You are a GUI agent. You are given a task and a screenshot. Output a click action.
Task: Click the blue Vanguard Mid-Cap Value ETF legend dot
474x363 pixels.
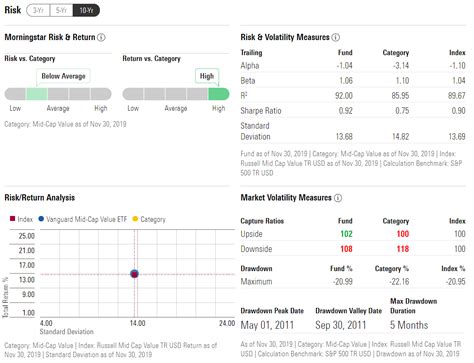(x=41, y=219)
